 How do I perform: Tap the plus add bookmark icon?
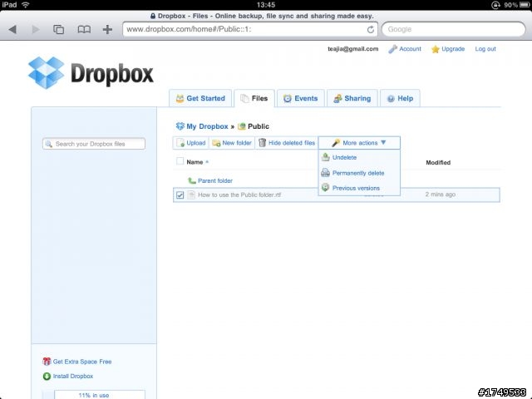pyautogui.click(x=107, y=30)
